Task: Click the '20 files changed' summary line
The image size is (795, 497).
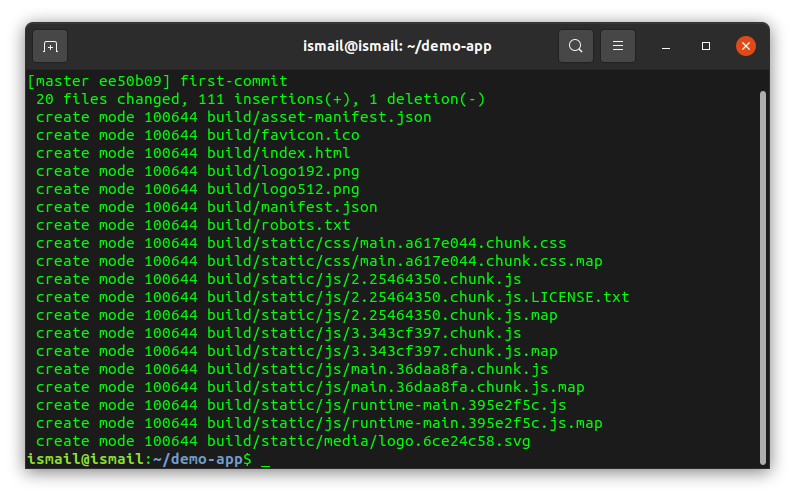Action: (260, 99)
